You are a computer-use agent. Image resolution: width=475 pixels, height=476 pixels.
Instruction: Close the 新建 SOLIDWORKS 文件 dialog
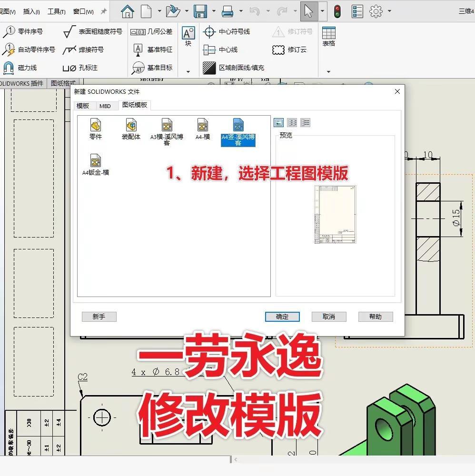pyautogui.click(x=397, y=91)
